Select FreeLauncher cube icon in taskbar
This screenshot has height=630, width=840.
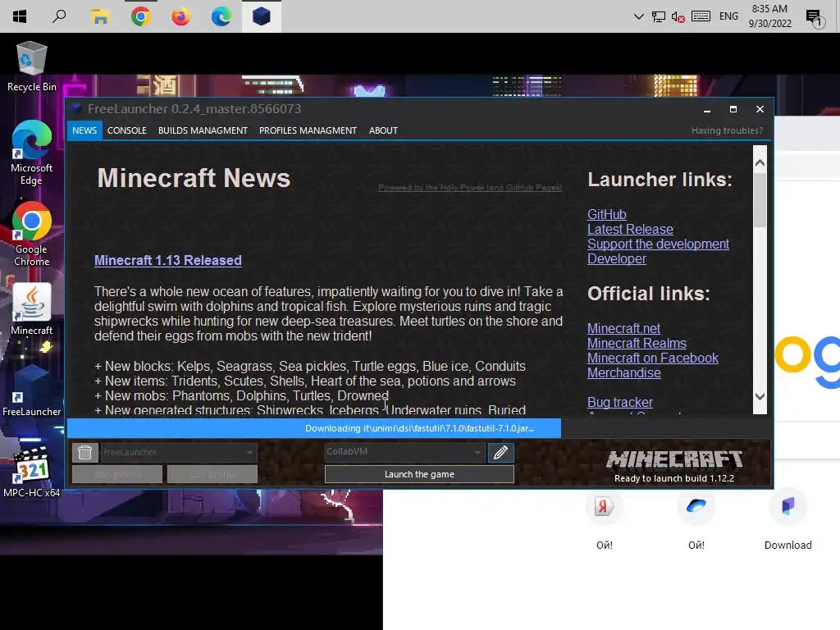pyautogui.click(x=262, y=16)
